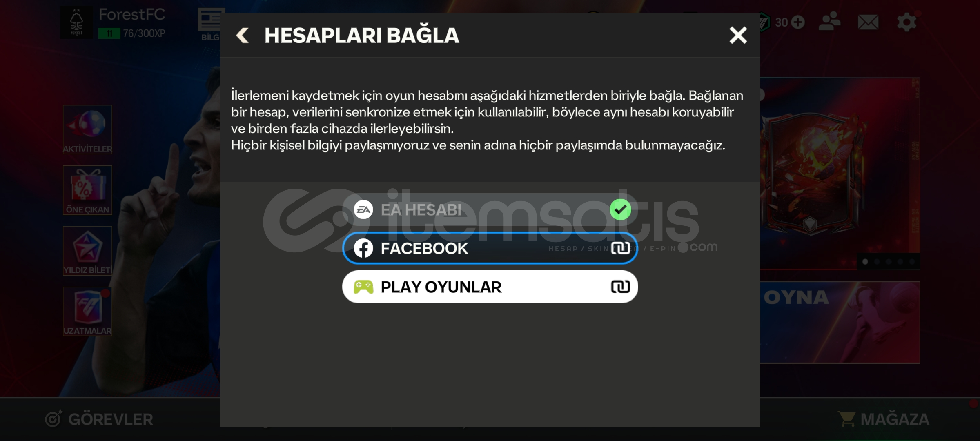Image resolution: width=980 pixels, height=441 pixels.
Task: Click the link icon in Facebook row
Action: click(620, 248)
